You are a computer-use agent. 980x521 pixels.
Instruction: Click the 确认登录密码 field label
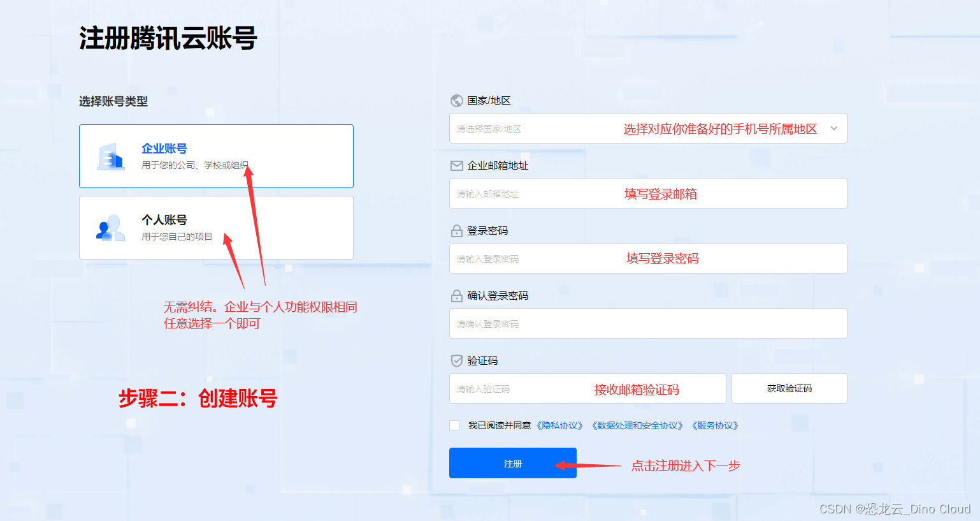tap(498, 296)
